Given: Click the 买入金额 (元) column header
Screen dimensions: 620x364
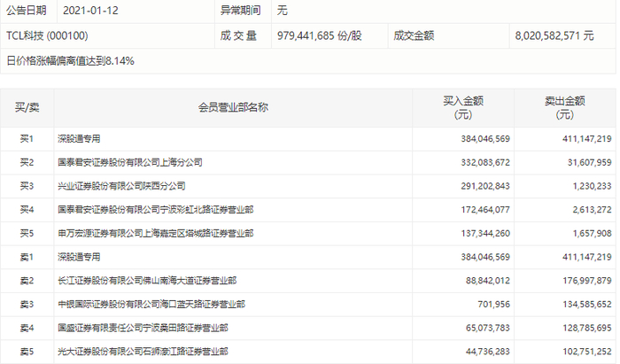Looking at the screenshot, I should tap(463, 107).
